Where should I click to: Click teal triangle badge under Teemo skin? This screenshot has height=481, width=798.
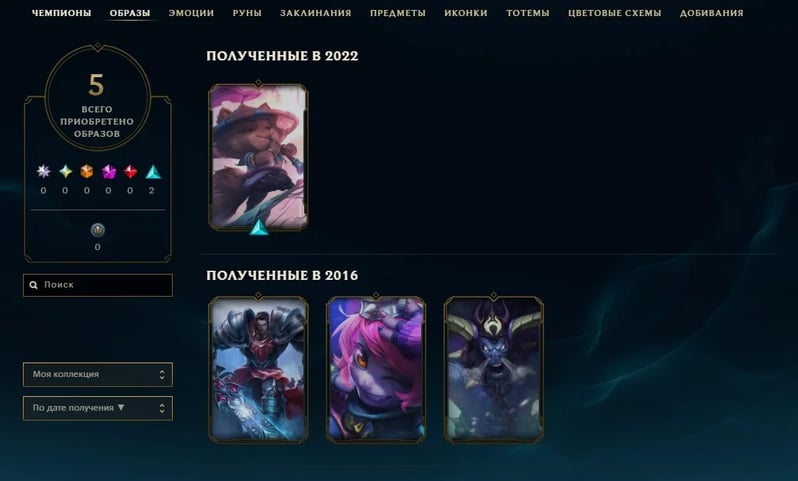[x=259, y=227]
